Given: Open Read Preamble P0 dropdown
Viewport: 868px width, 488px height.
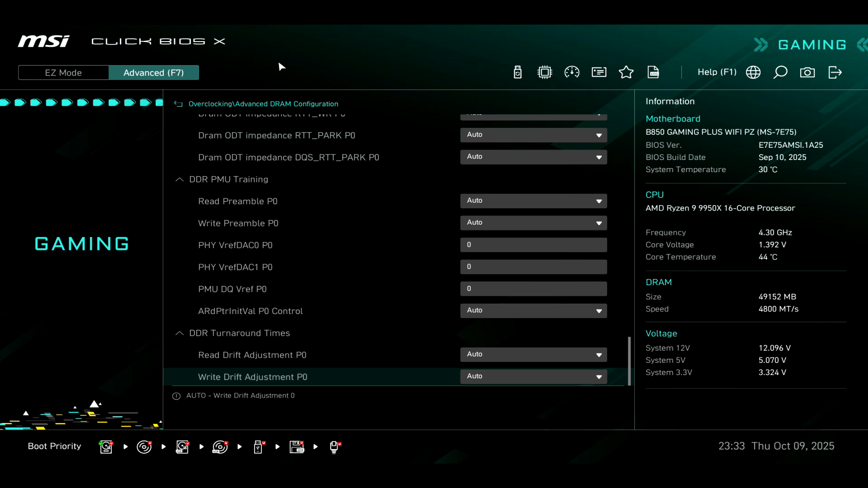Looking at the screenshot, I should pos(533,201).
